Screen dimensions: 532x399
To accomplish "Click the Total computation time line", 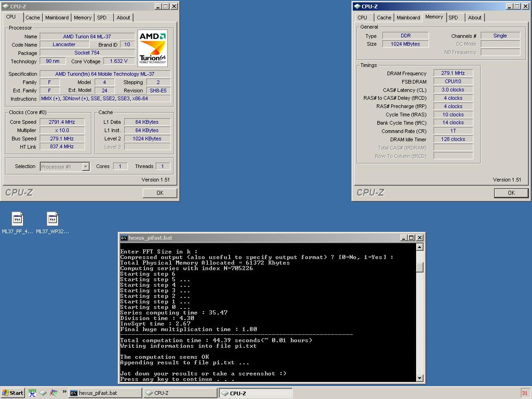I will [216, 340].
